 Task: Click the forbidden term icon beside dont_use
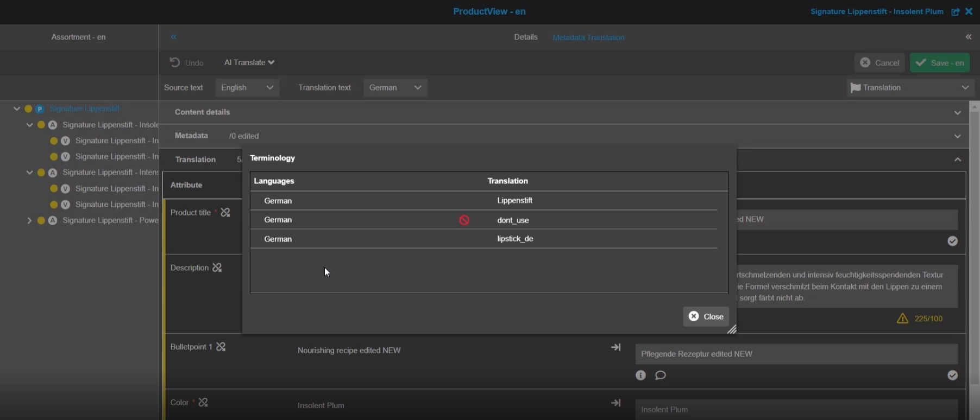[x=464, y=220]
